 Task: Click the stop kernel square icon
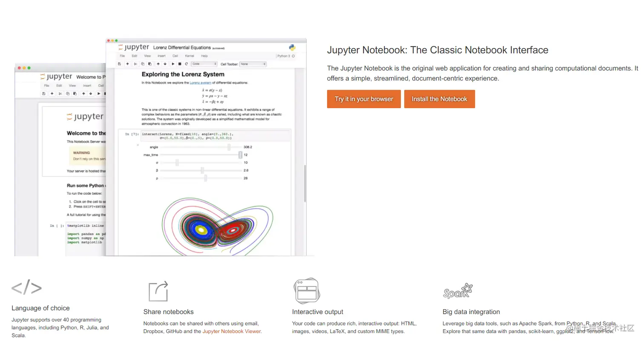180,64
